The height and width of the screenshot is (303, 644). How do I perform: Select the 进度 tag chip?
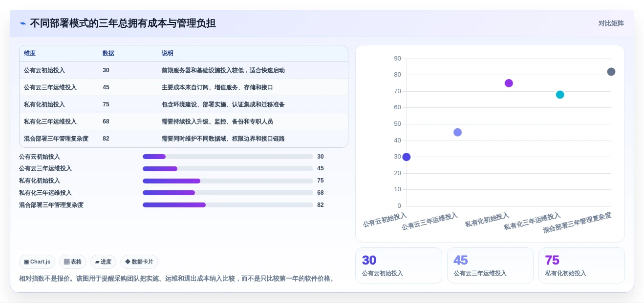pyautogui.click(x=103, y=262)
